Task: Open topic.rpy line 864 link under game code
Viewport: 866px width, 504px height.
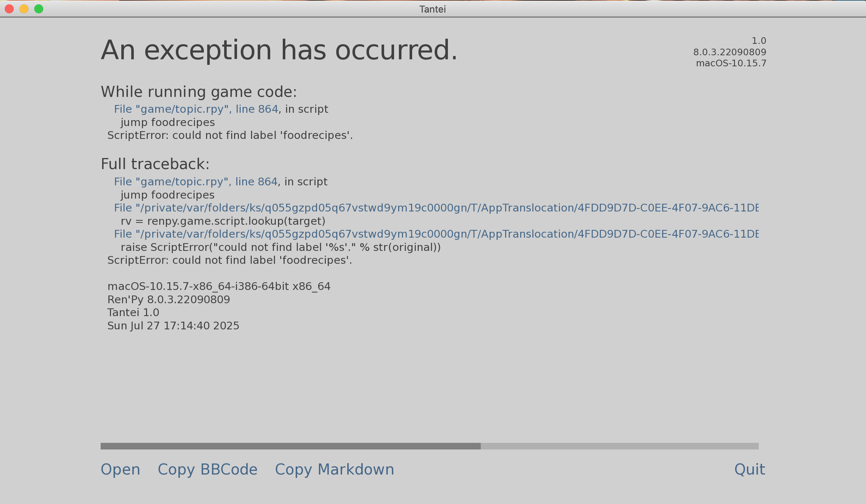Action: 196,109
